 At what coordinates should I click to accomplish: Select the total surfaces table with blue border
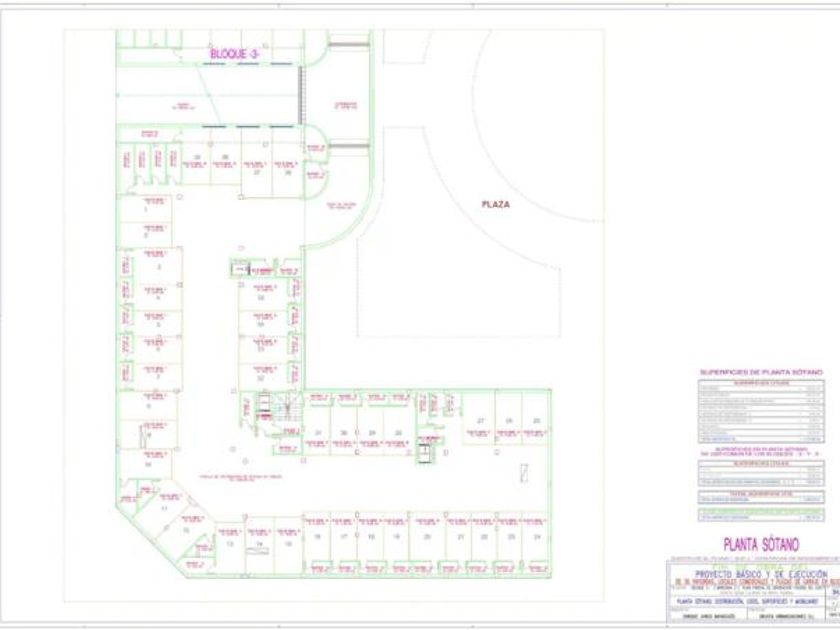[x=761, y=497]
